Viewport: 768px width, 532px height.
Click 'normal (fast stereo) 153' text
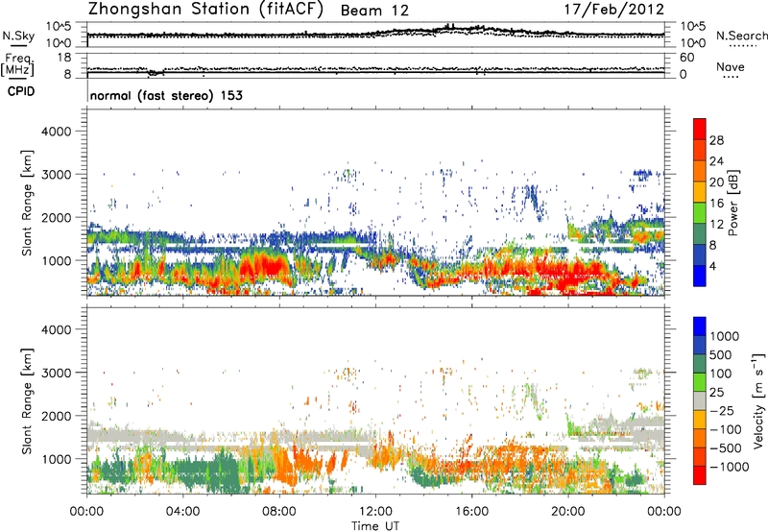pyautogui.click(x=166, y=95)
